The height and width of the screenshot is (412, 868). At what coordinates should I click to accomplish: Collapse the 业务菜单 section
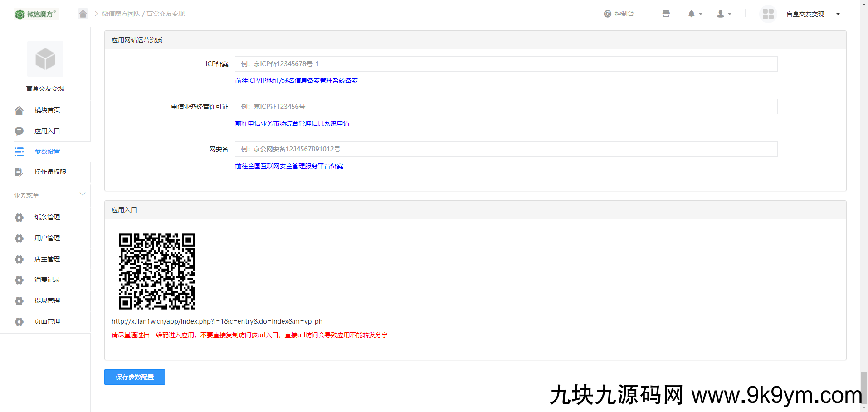coord(82,194)
